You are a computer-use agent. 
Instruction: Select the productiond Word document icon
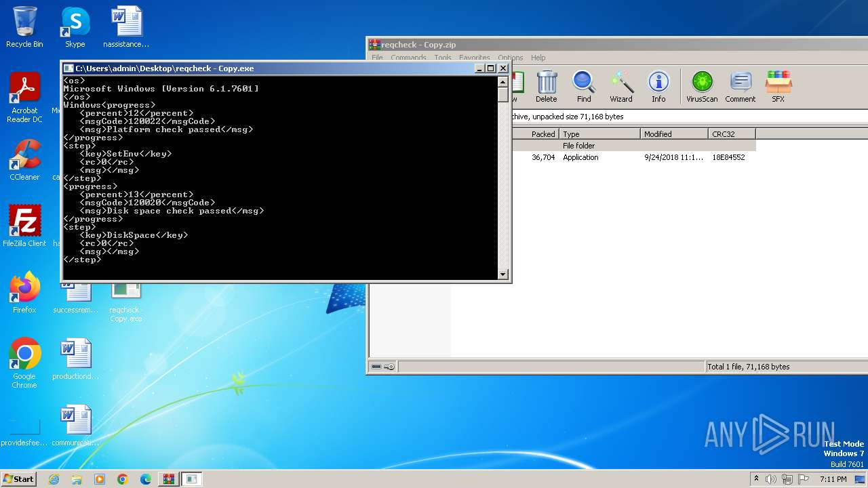tap(75, 359)
